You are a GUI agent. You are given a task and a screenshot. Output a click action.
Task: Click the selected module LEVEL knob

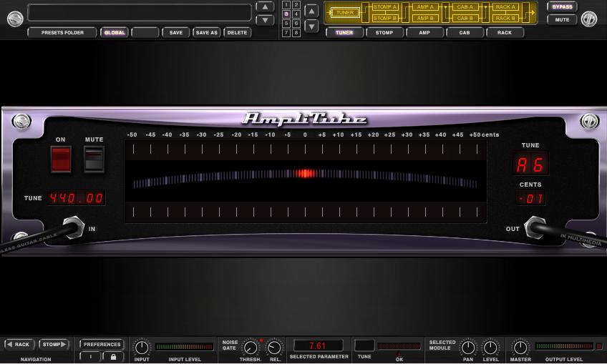[x=490, y=348]
